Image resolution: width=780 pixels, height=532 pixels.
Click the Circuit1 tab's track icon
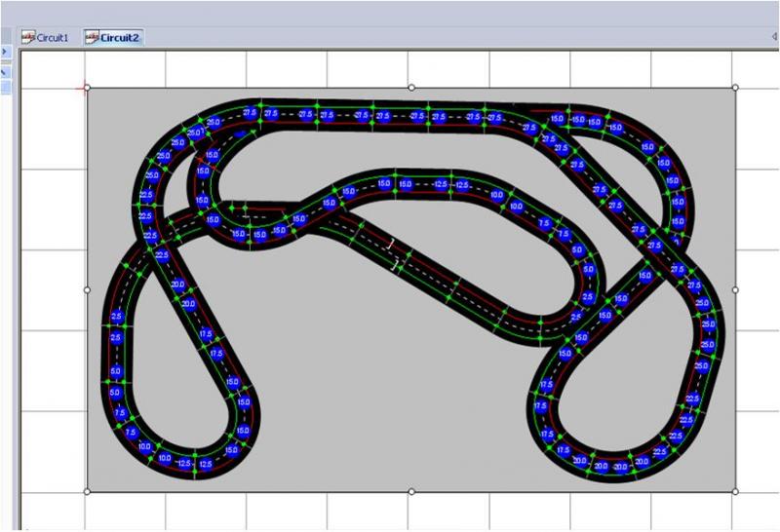pos(28,37)
